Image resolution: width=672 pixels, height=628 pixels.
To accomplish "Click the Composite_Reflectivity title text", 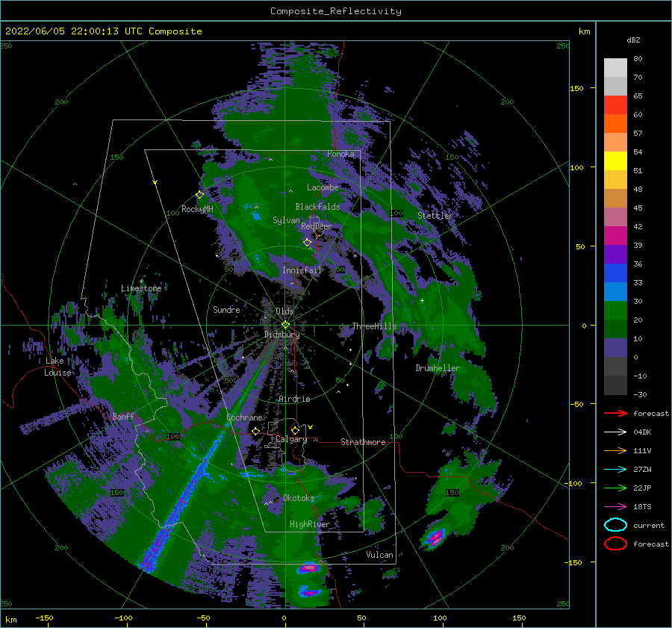I will [336, 11].
